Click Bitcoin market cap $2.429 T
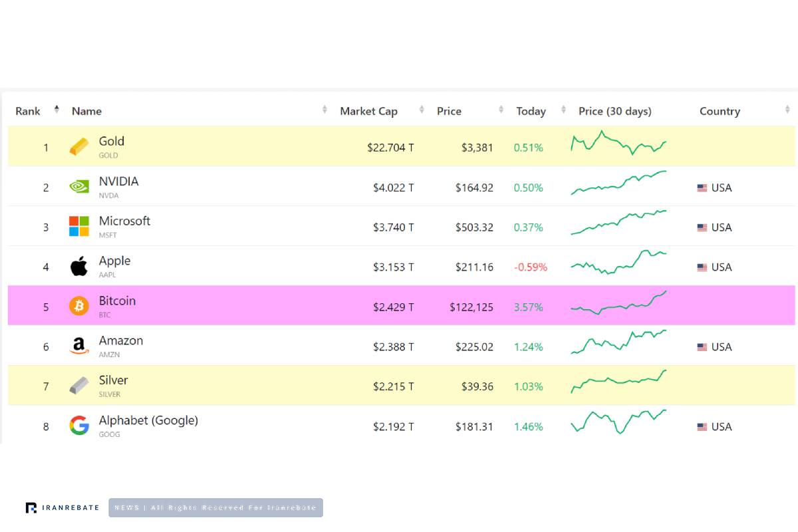Viewport: 798px width, 532px height. (393, 307)
